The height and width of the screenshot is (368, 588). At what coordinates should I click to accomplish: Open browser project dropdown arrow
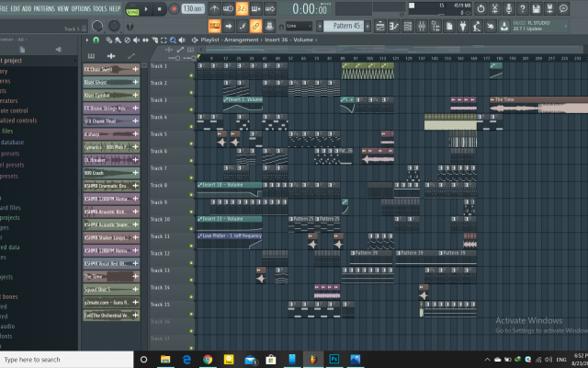pos(75,61)
